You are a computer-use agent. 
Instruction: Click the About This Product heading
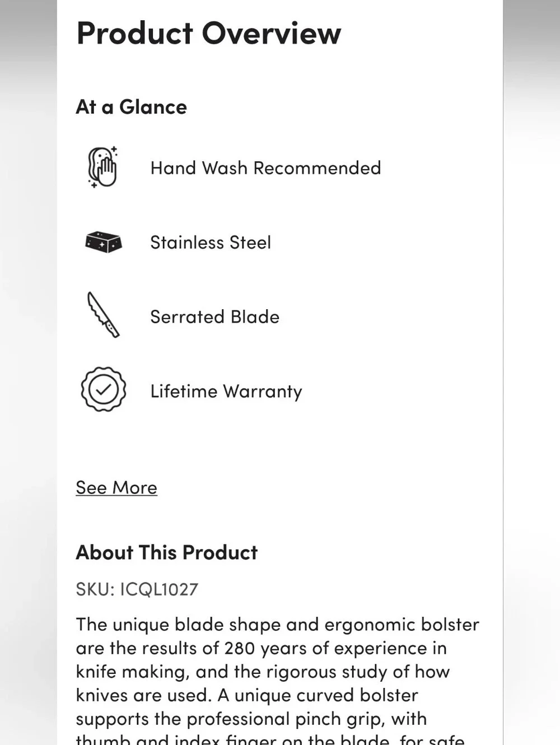tap(166, 552)
